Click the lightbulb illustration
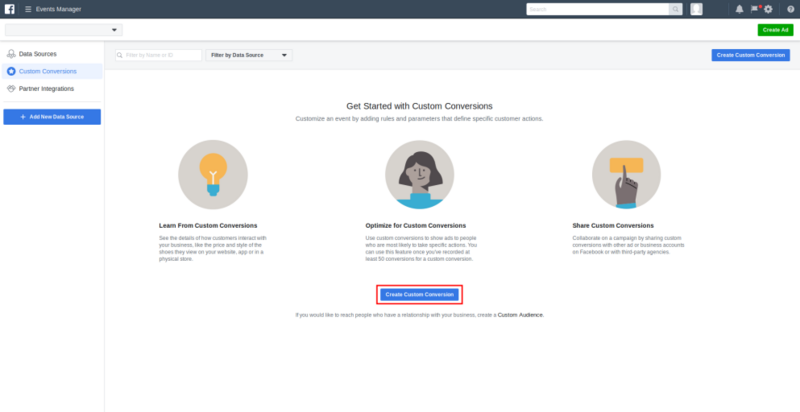Image resolution: width=800 pixels, height=412 pixels. click(213, 174)
